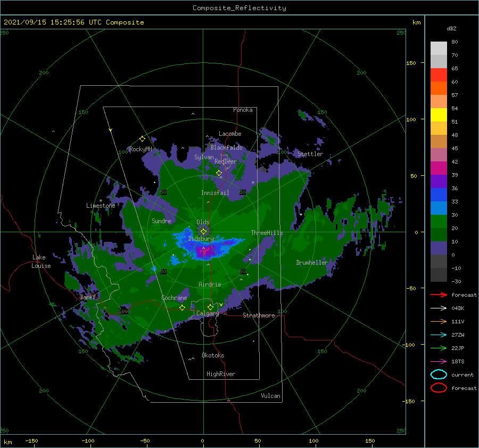
Task: Click the red forecast arrow in legend
Action: (439, 295)
